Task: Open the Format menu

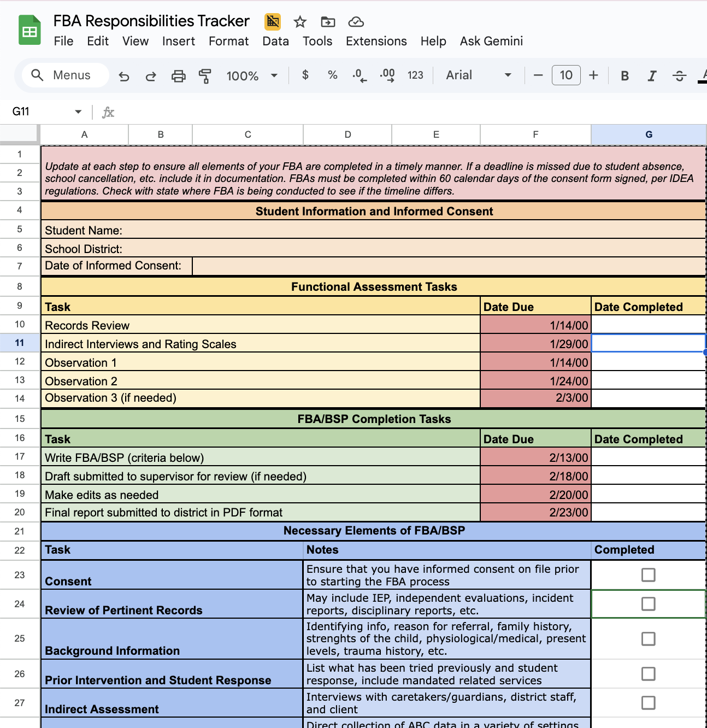Action: (228, 42)
